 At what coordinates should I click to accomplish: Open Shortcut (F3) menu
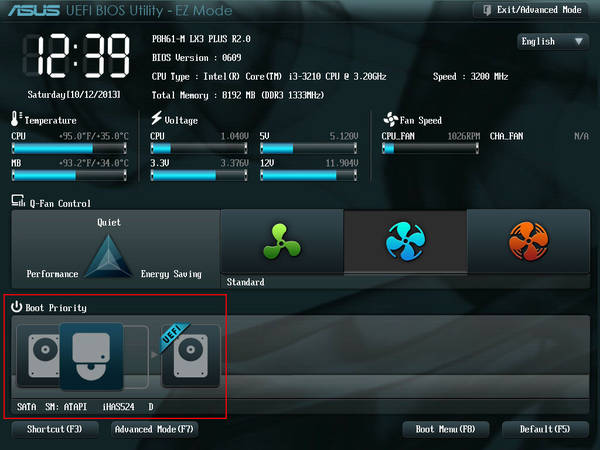(x=55, y=429)
